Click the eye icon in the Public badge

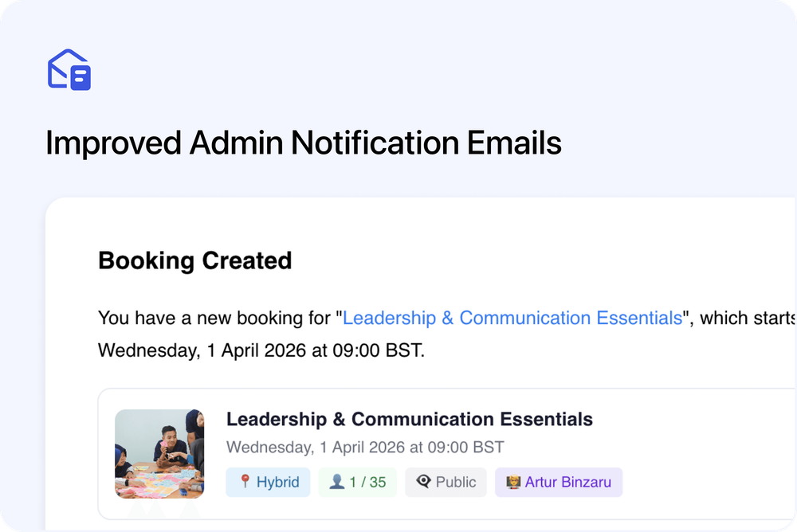422,482
